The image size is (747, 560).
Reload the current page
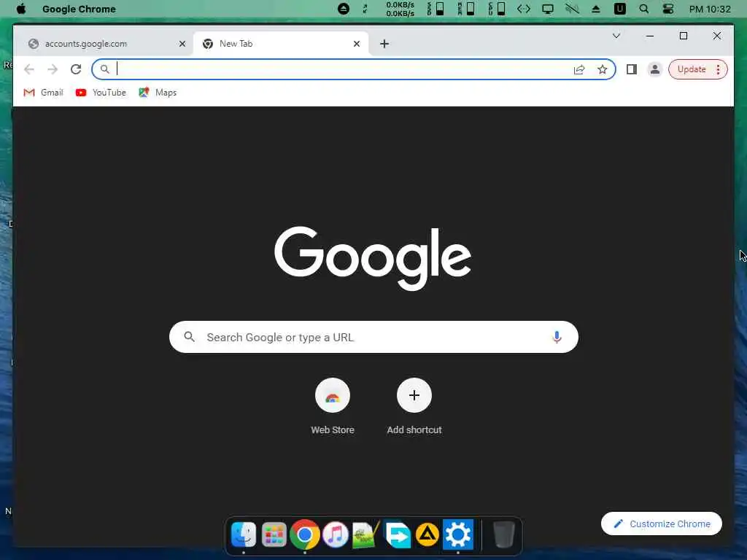(76, 69)
